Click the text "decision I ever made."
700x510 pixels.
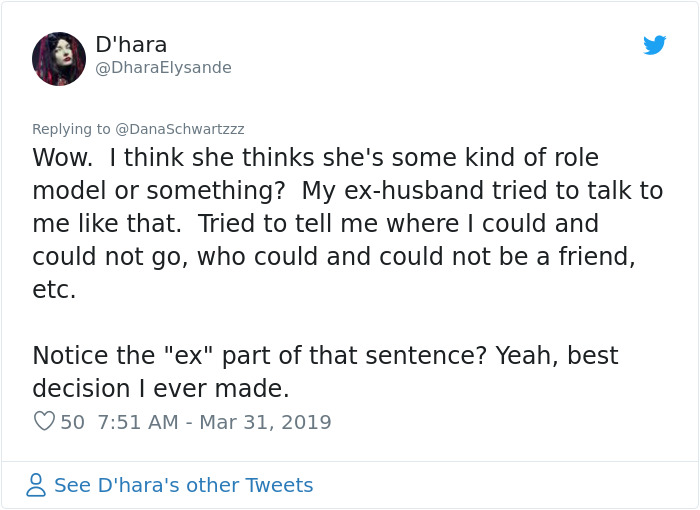[160, 388]
